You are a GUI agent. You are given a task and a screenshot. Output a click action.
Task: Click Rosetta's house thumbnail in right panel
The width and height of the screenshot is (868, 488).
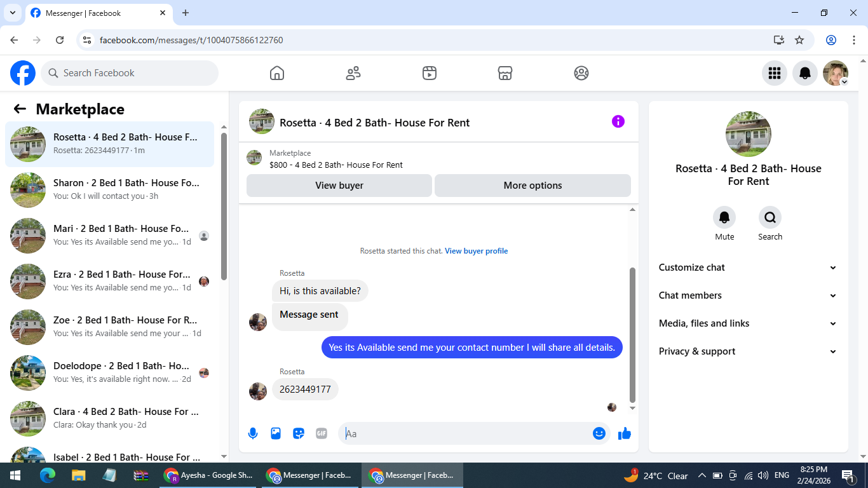749,134
